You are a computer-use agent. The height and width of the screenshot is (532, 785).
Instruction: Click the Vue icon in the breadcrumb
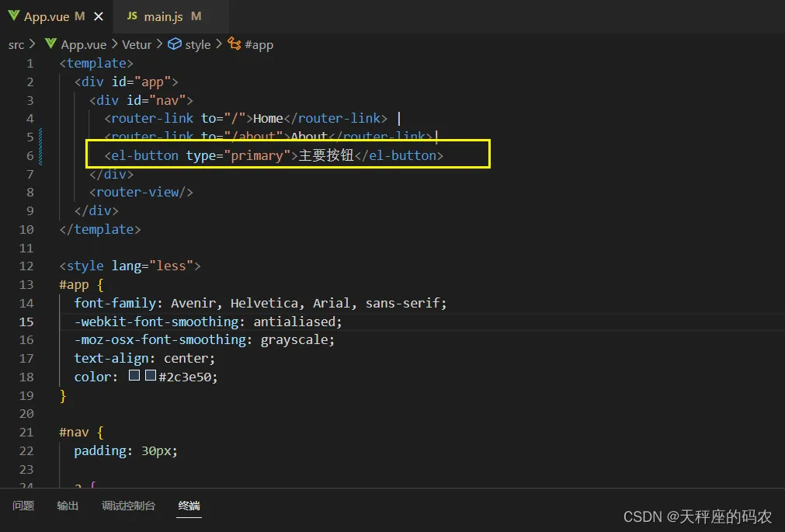pyautogui.click(x=50, y=43)
